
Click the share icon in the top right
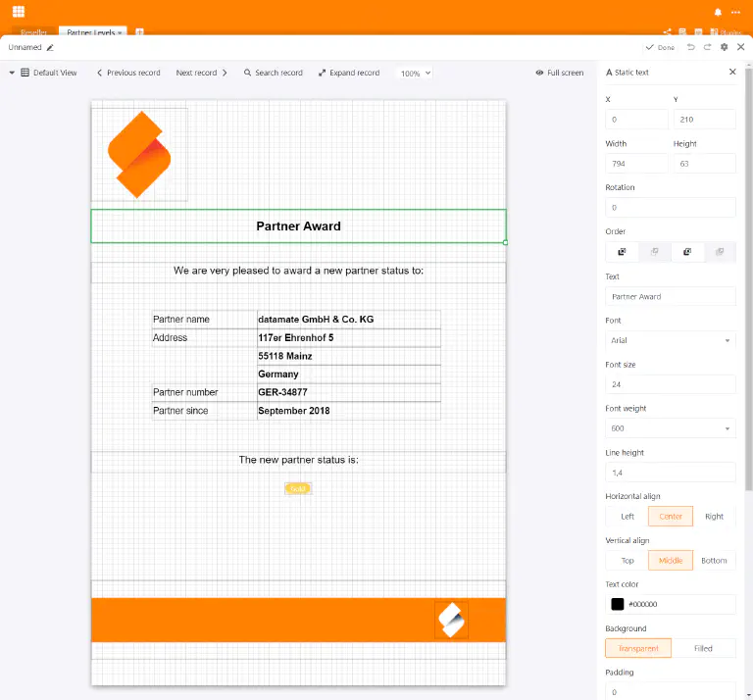click(667, 32)
